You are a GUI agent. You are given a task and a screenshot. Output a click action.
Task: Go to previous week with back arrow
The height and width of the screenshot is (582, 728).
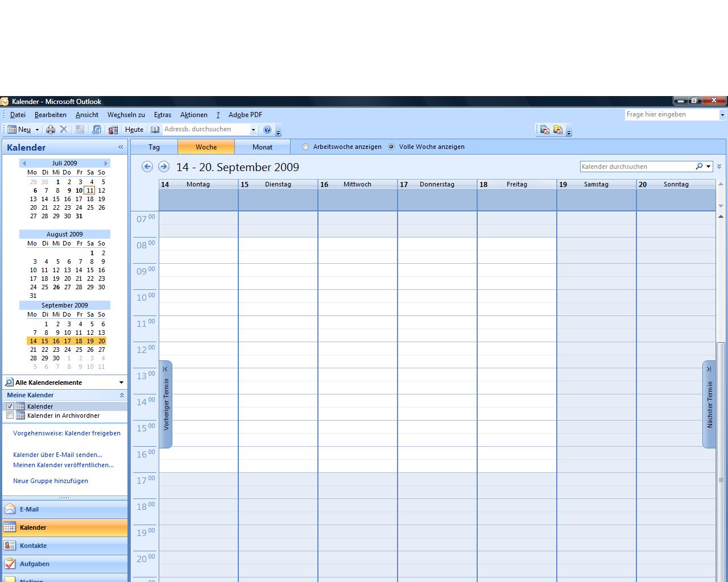tap(147, 167)
